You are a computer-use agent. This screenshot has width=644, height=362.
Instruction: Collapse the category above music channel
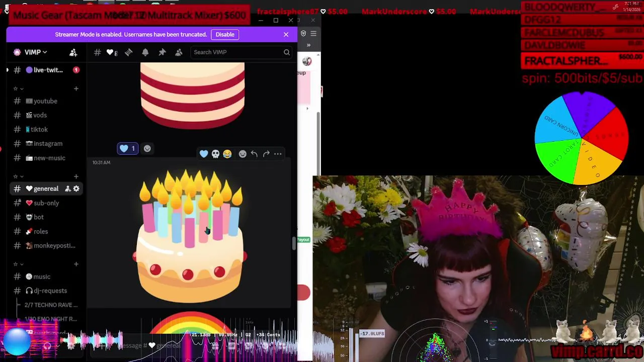point(18,264)
